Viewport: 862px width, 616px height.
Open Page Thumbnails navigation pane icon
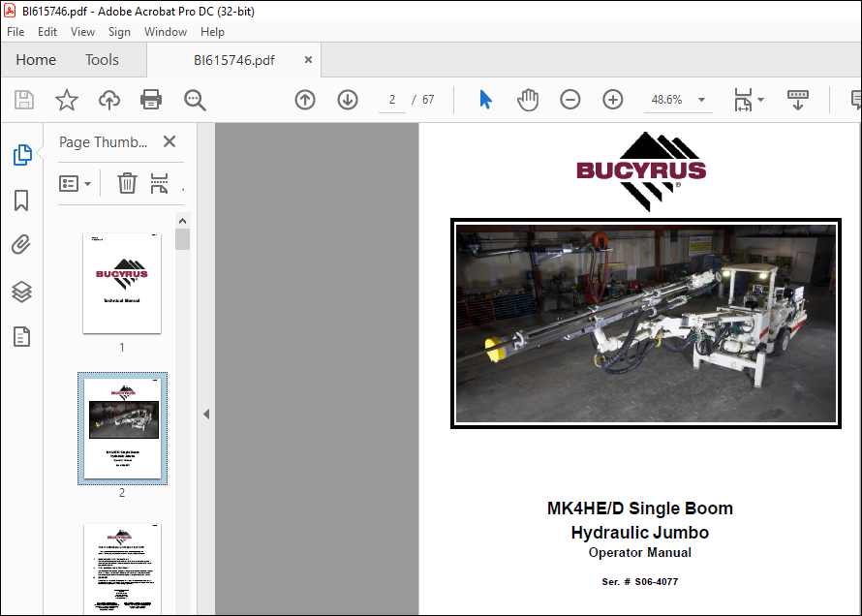pos(22,155)
